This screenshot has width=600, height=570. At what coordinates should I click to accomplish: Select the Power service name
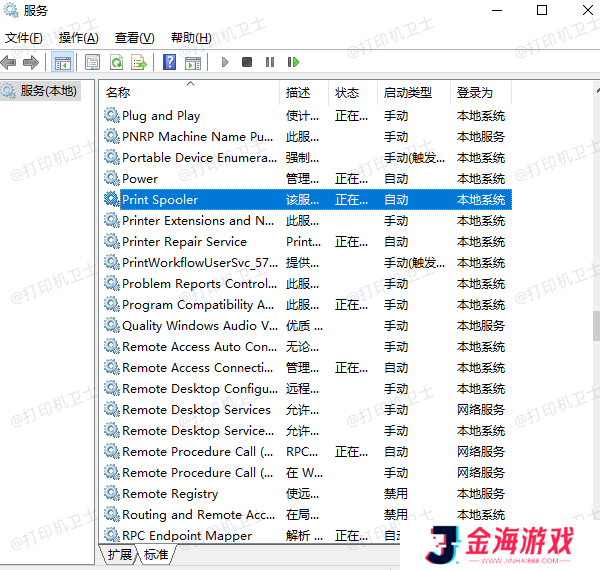tap(140, 179)
